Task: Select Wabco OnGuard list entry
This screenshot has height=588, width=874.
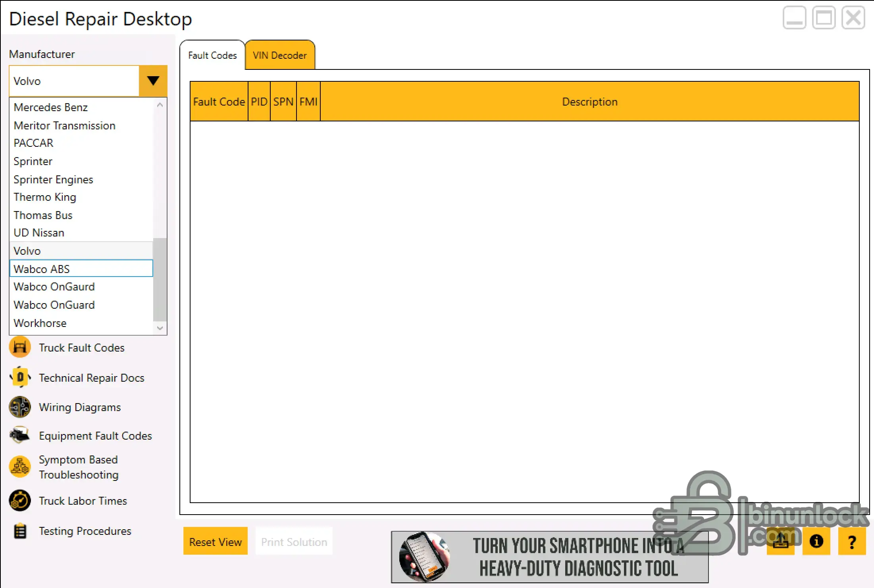Action: pos(81,305)
